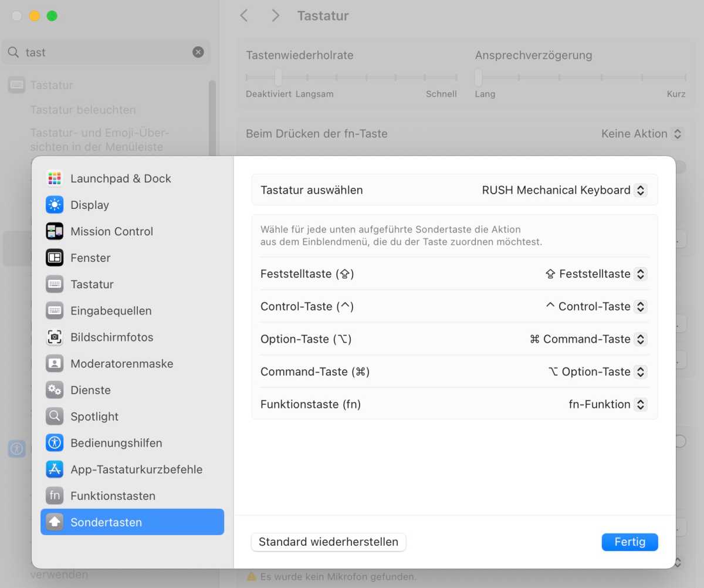
Task: Select the Spotlight magnifier icon
Action: tap(55, 416)
